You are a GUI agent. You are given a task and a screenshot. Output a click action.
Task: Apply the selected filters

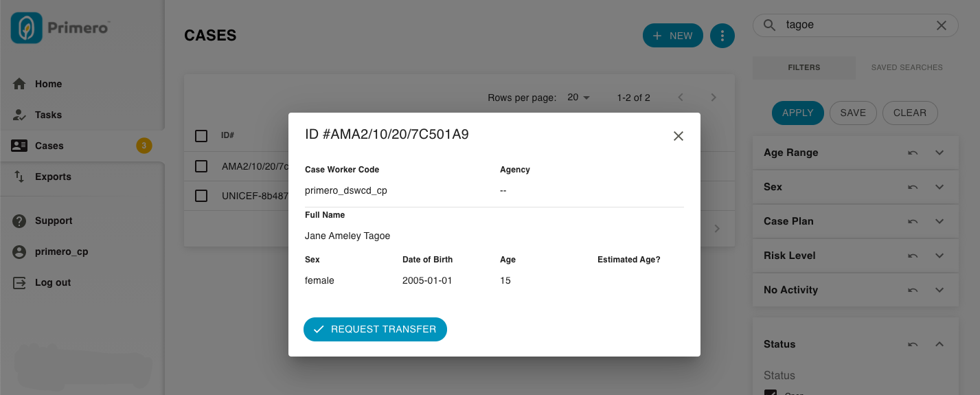[798, 113]
